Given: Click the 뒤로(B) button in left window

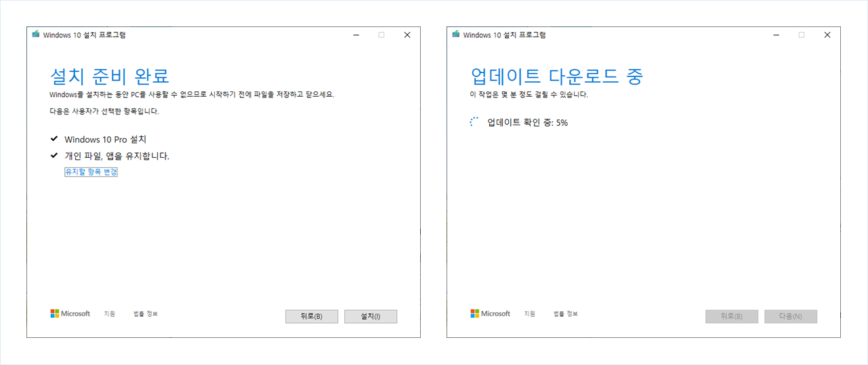Looking at the screenshot, I should point(312,316).
